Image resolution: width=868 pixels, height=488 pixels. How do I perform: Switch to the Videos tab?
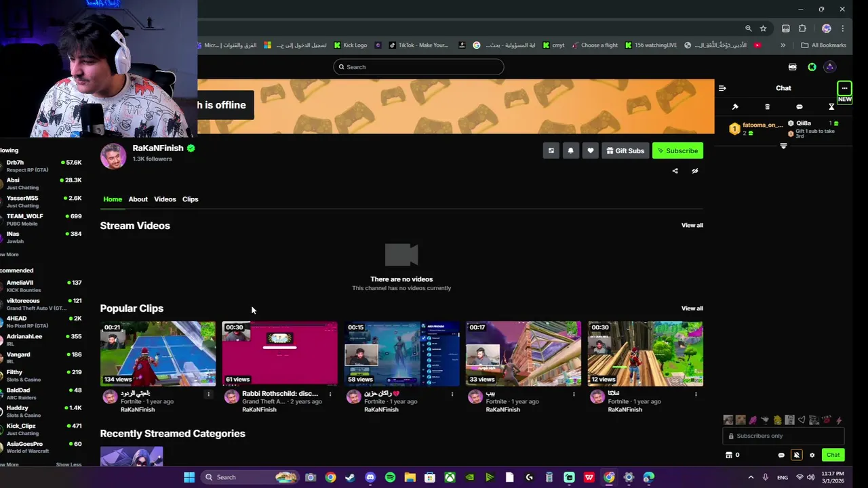[x=165, y=199]
